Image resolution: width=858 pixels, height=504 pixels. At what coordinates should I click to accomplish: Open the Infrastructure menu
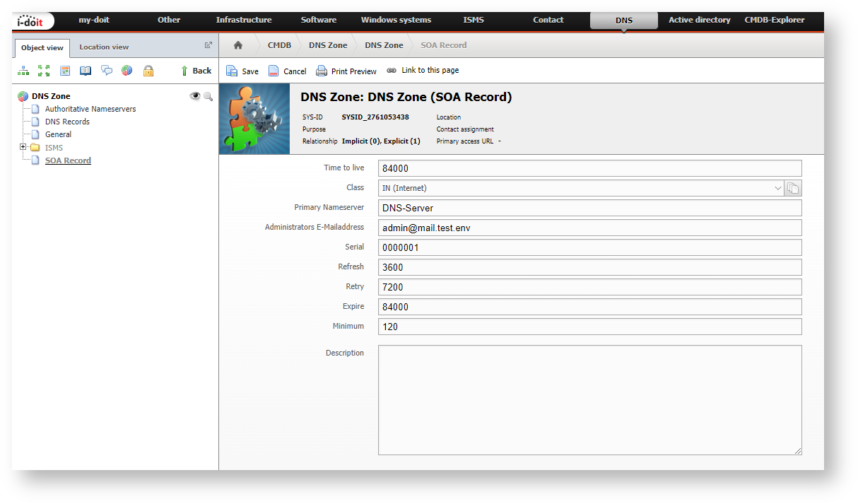pos(244,20)
